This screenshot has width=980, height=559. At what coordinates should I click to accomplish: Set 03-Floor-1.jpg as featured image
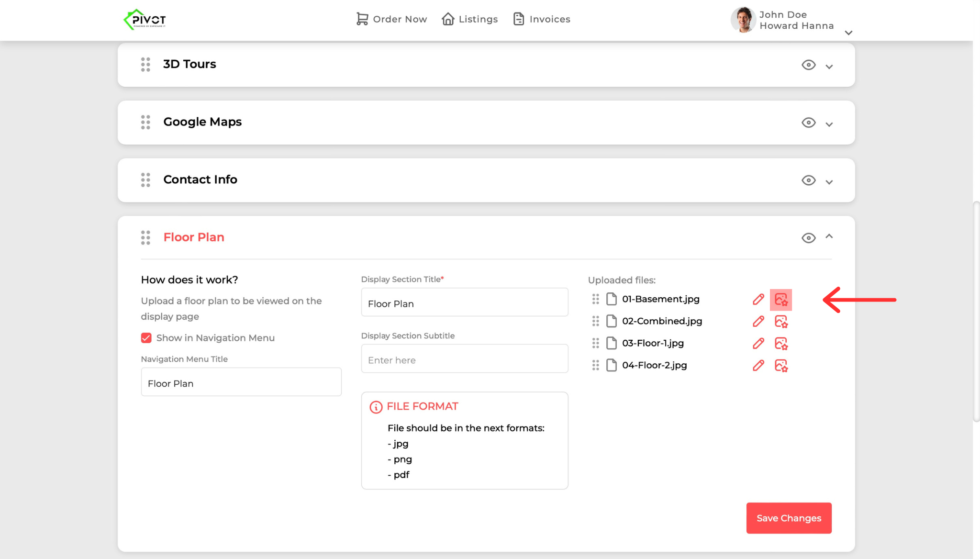pyautogui.click(x=781, y=344)
